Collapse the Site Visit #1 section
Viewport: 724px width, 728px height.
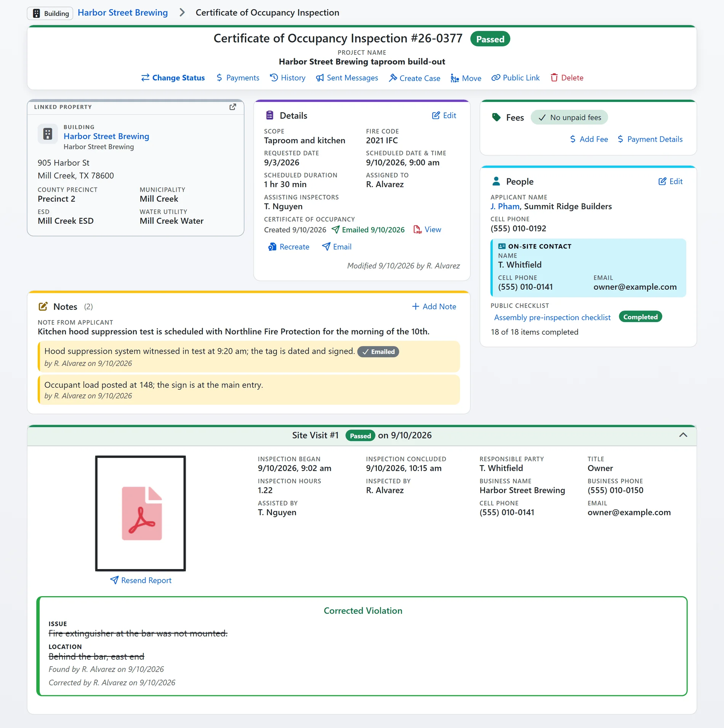tap(683, 435)
